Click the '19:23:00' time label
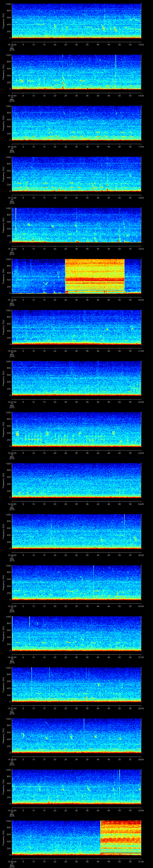Viewport: 153px width, 868px height. (12, 504)
